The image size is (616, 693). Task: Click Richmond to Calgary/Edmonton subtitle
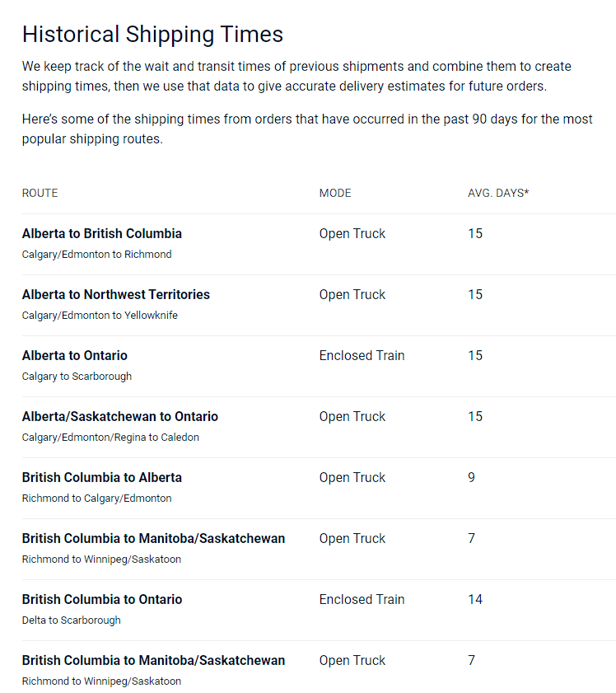96,498
